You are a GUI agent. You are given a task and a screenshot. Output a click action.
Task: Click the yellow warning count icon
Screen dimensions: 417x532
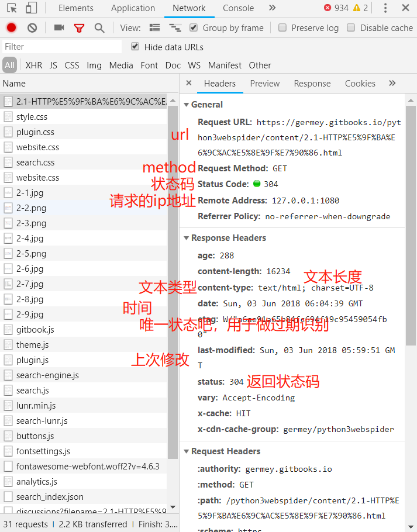[357, 8]
